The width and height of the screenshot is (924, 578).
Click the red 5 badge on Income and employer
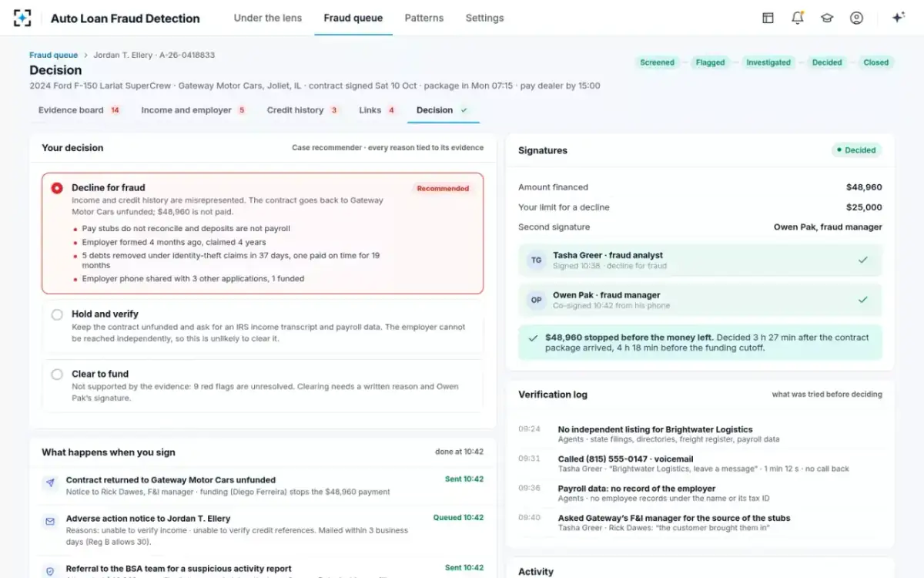click(x=242, y=110)
